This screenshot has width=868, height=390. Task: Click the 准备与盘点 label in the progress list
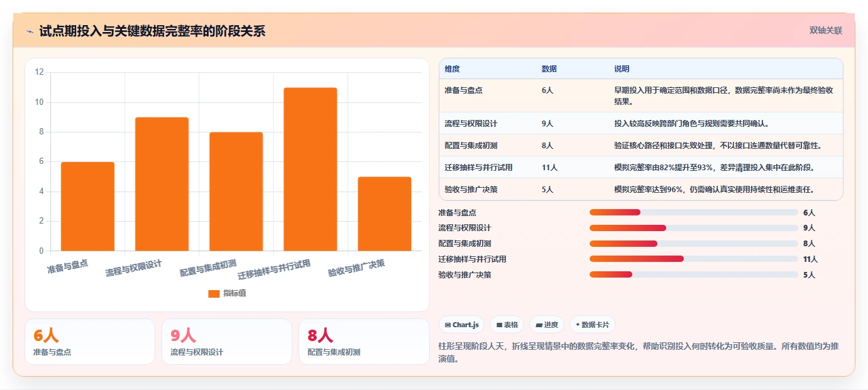457,213
